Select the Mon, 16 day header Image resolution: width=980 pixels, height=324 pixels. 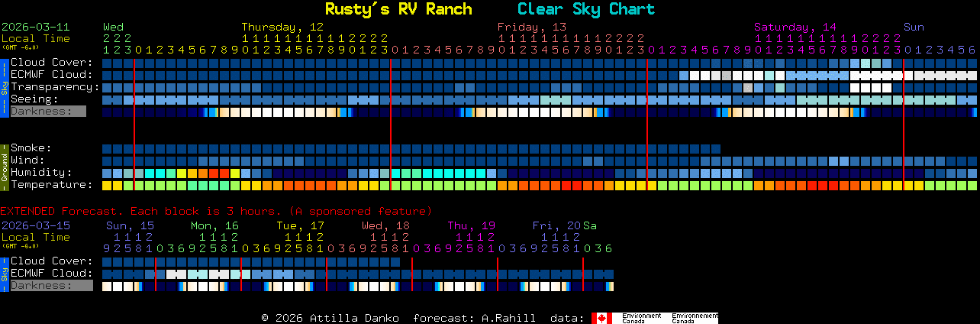(214, 225)
